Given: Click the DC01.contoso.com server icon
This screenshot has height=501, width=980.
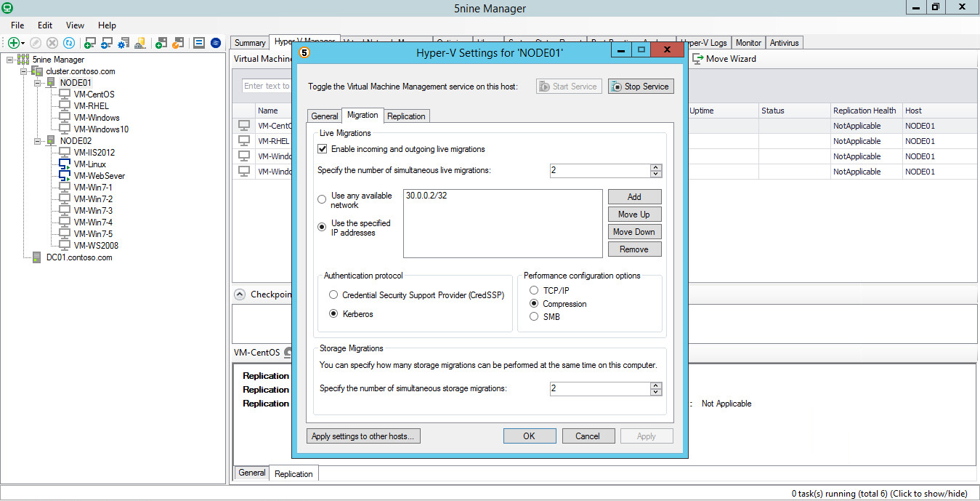Looking at the screenshot, I should click(x=37, y=257).
